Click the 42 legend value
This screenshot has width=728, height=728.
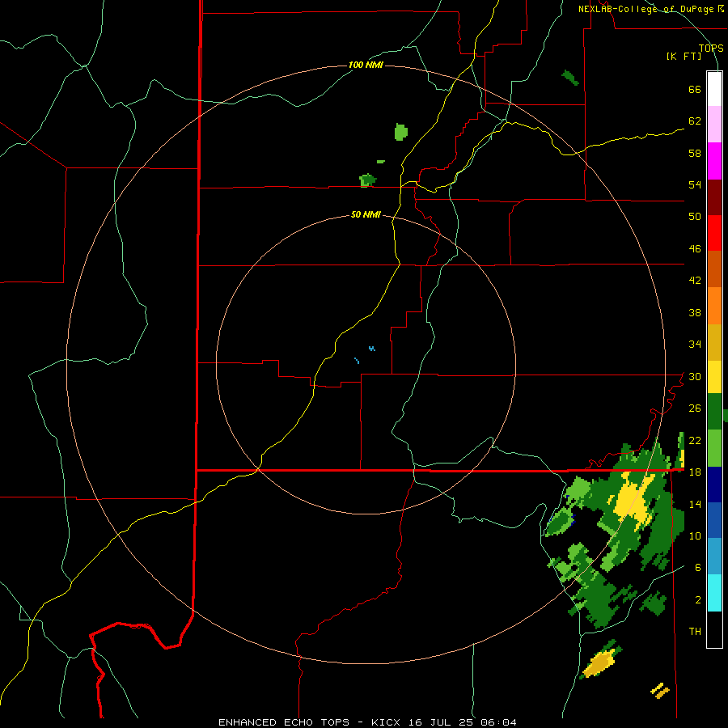695,281
